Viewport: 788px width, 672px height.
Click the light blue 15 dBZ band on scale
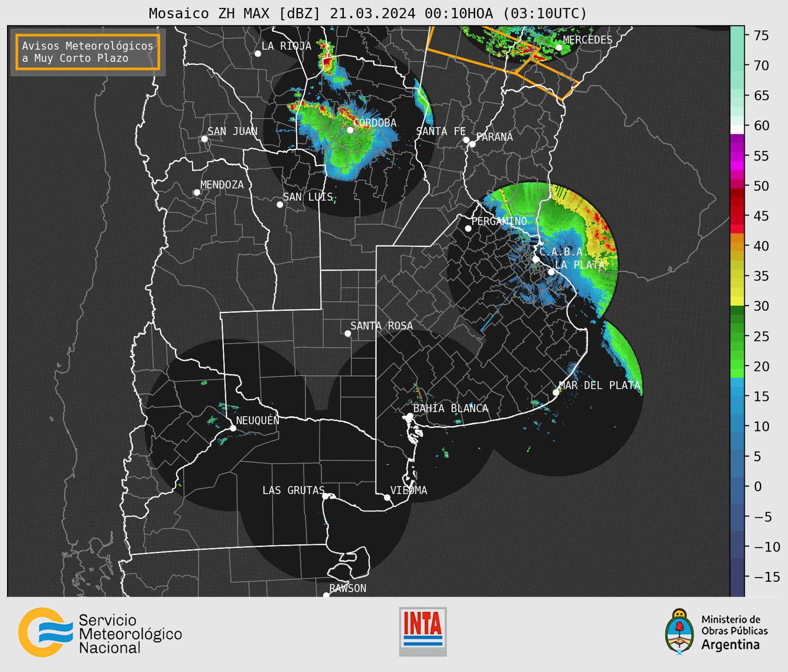[737, 396]
